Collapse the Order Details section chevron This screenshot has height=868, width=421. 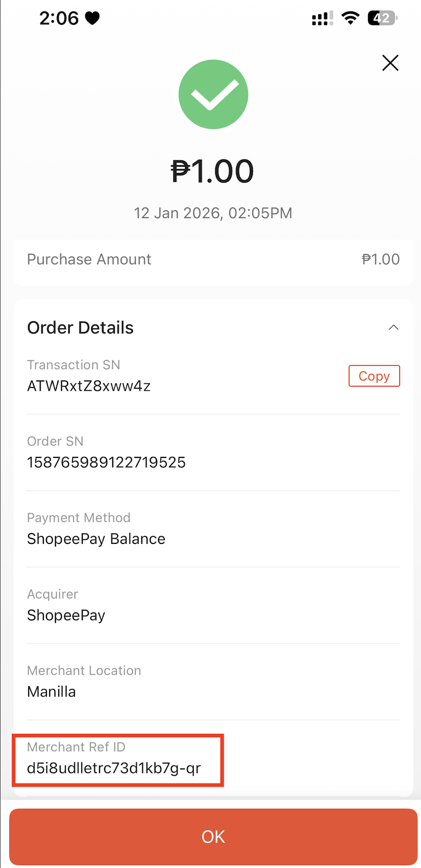click(x=394, y=327)
